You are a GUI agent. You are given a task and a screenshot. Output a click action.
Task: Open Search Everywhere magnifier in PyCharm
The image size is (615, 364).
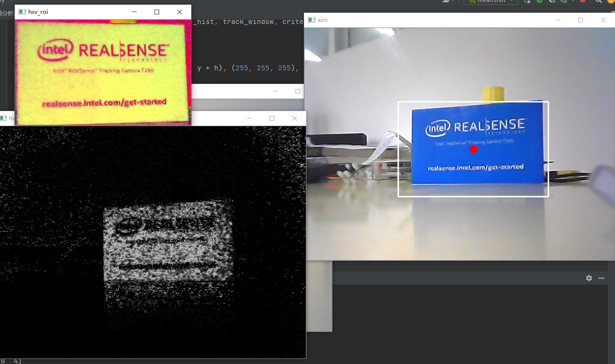pos(599,1)
